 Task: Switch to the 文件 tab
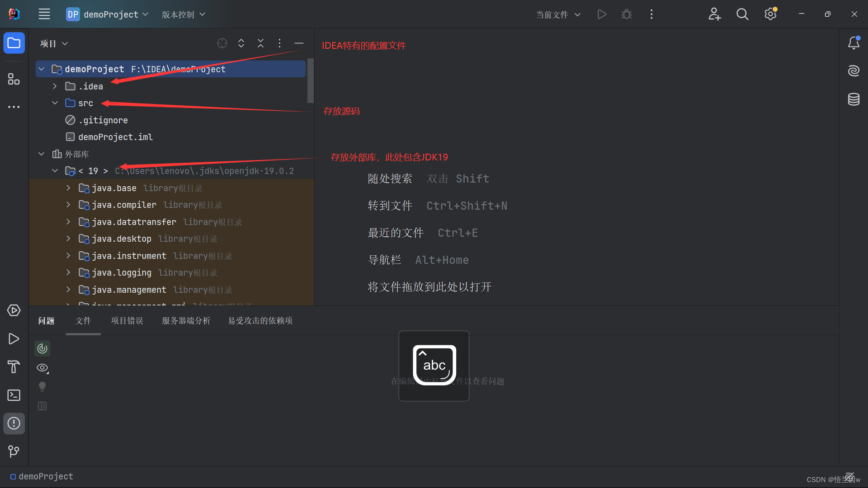83,320
